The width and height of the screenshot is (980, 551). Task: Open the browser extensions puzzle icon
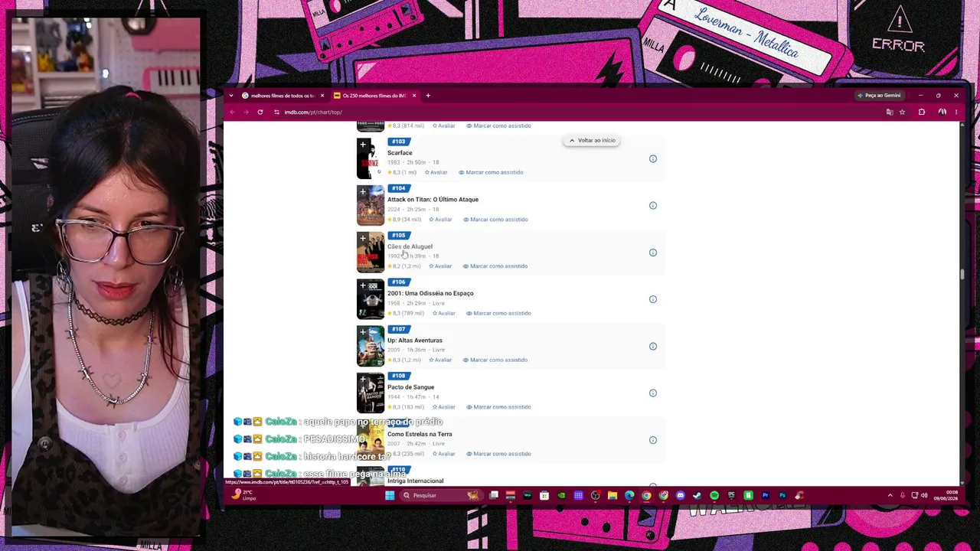point(921,112)
